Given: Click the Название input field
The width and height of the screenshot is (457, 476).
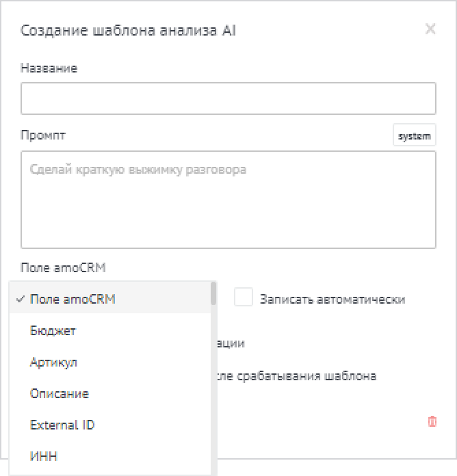Looking at the screenshot, I should point(228,98).
